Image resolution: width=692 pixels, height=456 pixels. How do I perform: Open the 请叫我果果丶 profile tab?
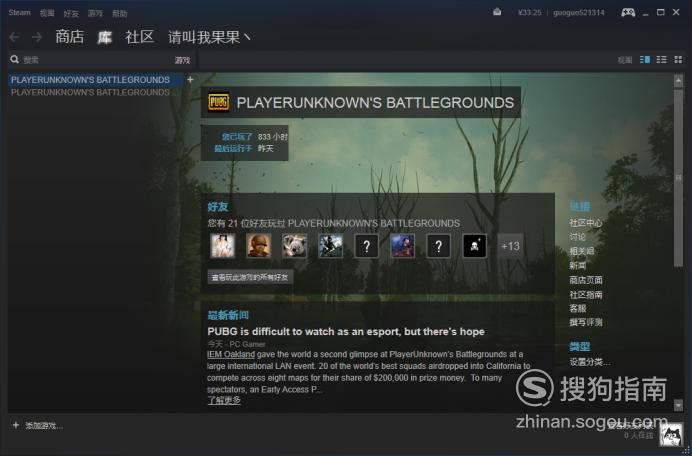click(210, 37)
